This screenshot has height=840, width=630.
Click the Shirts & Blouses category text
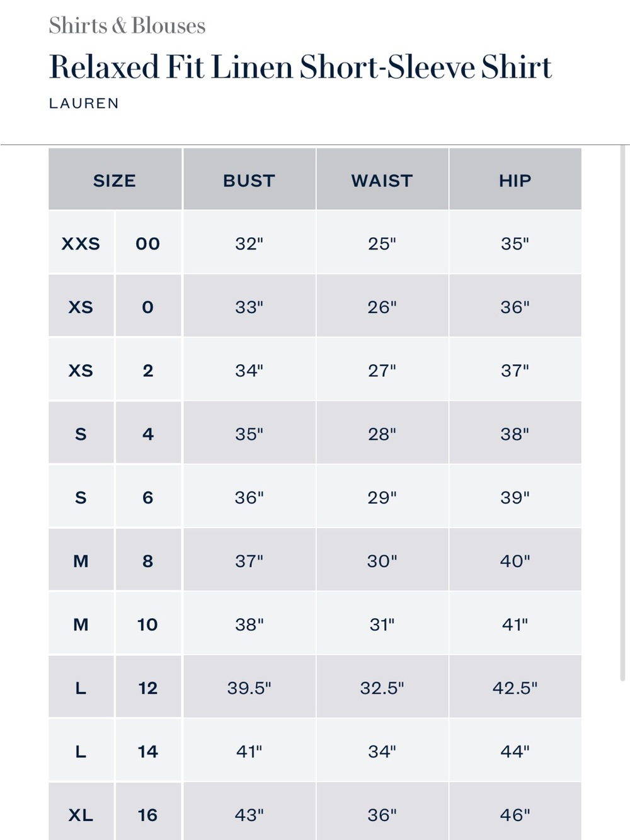click(127, 25)
